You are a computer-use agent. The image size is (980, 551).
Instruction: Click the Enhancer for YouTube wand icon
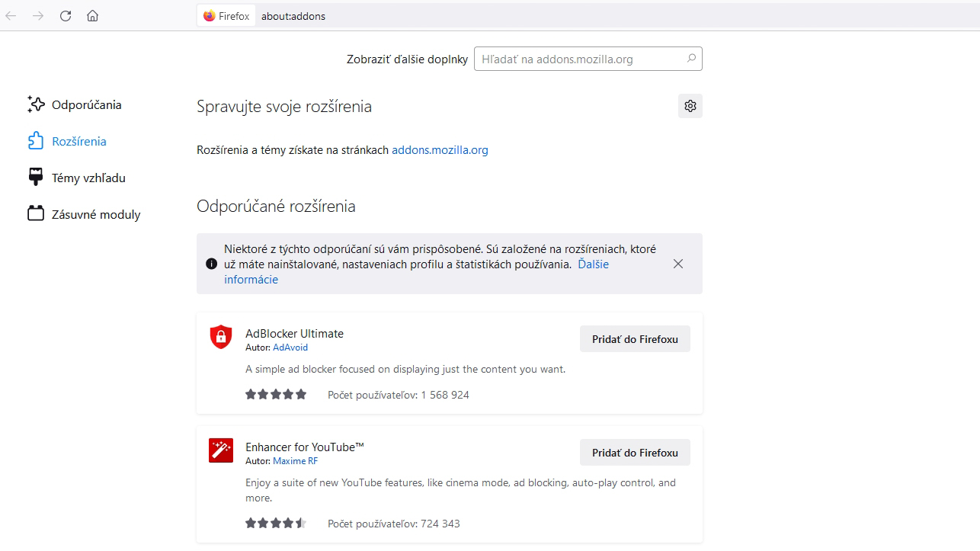[x=221, y=450]
